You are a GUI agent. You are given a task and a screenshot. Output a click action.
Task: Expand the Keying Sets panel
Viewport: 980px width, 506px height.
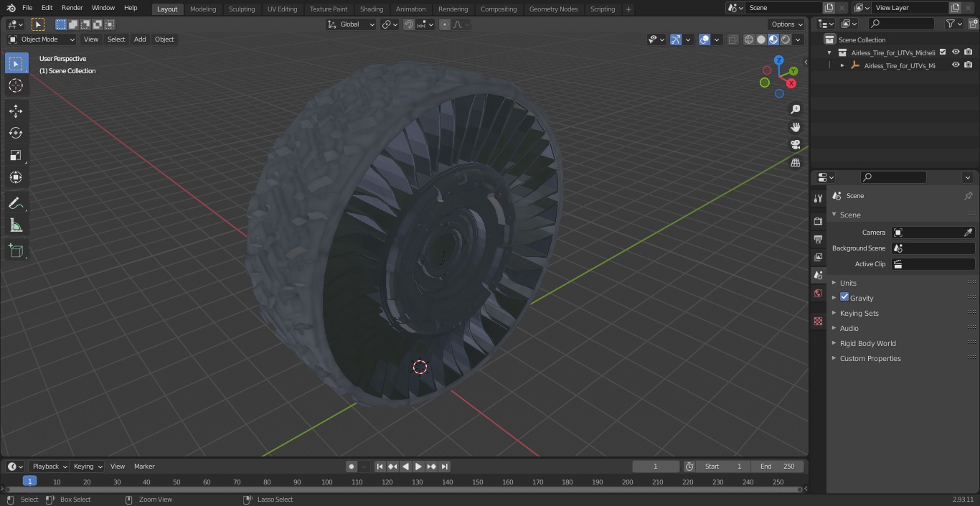click(859, 313)
